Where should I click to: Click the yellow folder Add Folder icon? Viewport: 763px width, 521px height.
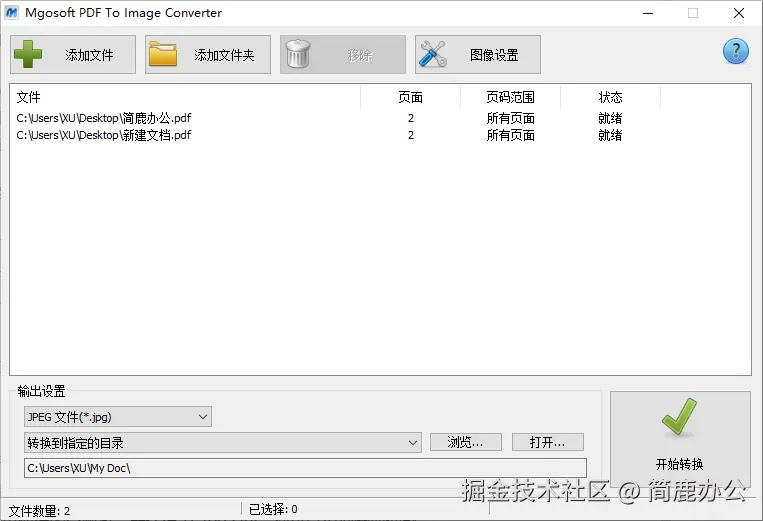[x=163, y=54]
